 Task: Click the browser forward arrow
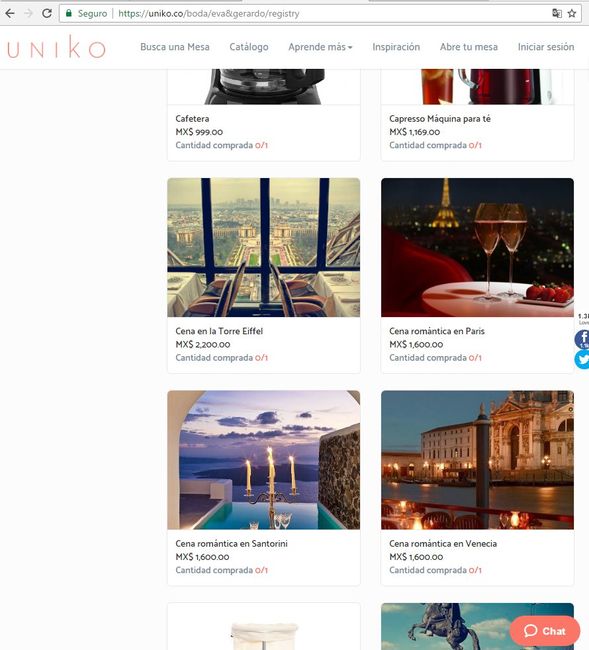[x=29, y=13]
